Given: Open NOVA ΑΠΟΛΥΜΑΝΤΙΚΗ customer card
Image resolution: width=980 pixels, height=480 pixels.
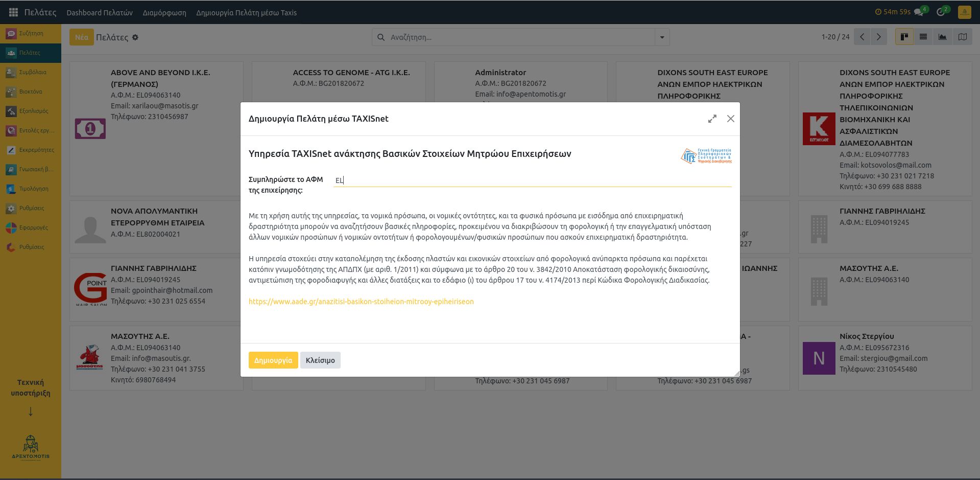Looking at the screenshot, I should 155,227.
